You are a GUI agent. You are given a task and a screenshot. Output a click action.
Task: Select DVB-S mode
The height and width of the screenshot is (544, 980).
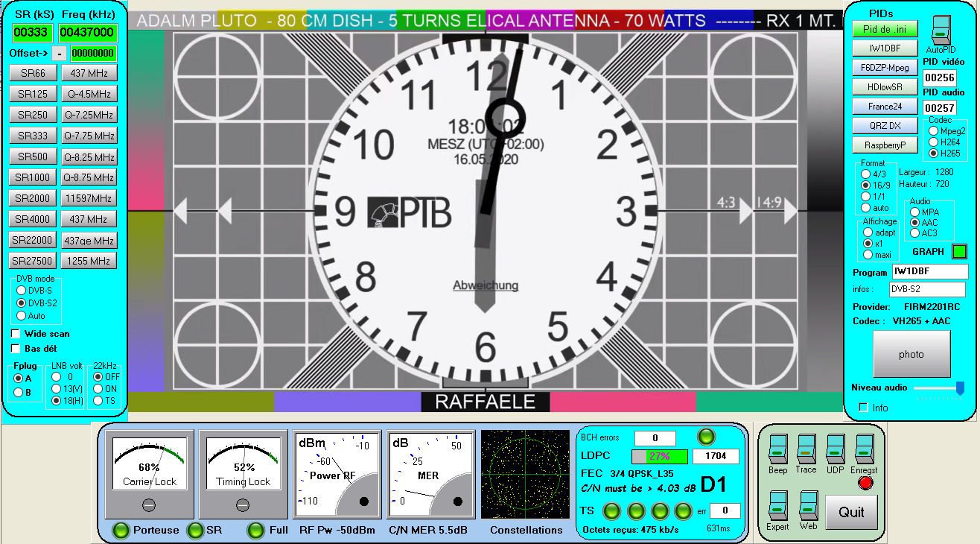click(x=22, y=290)
